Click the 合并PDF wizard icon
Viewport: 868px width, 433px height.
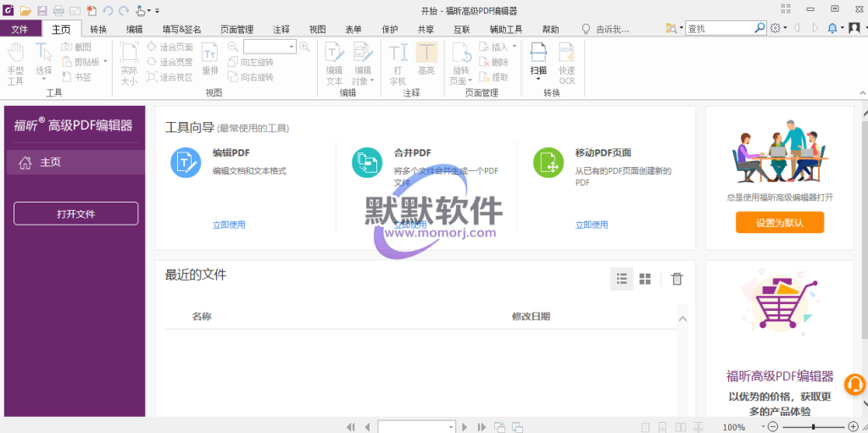(x=367, y=163)
